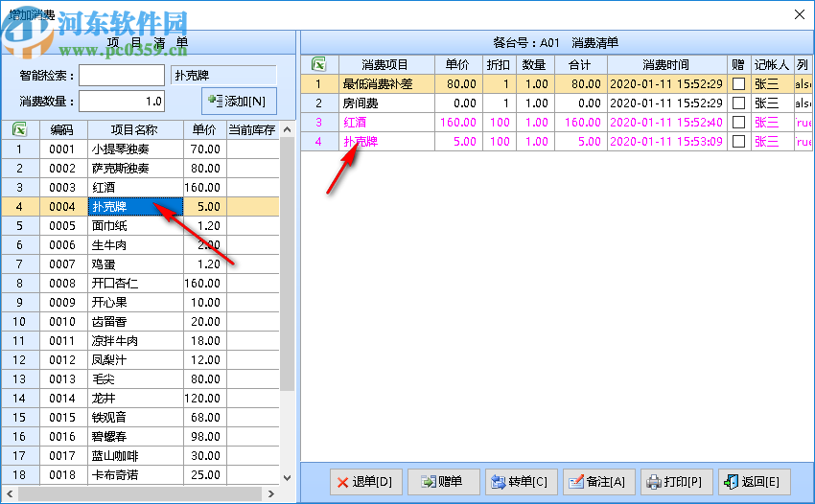Click the 转单[C] transfer order button
The width and height of the screenshot is (815, 504).
pos(521,482)
